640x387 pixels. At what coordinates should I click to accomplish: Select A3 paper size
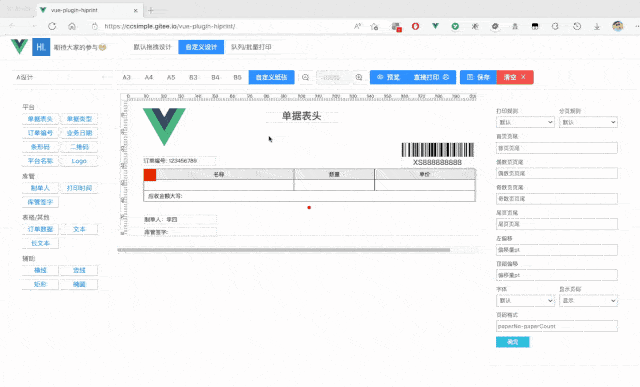[127, 77]
